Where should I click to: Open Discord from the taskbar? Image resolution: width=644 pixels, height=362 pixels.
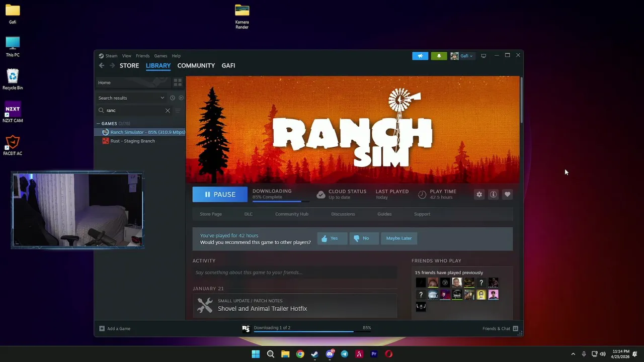(330, 354)
